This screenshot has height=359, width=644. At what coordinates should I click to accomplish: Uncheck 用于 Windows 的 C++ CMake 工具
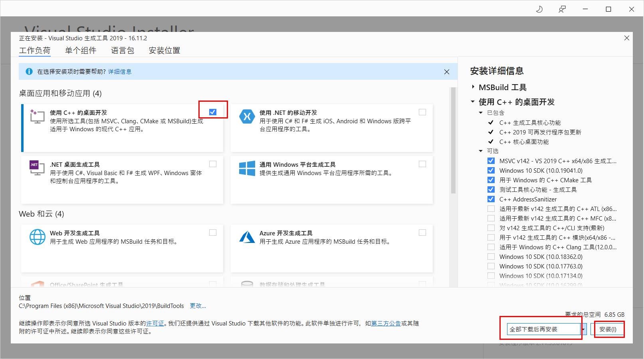click(x=491, y=180)
